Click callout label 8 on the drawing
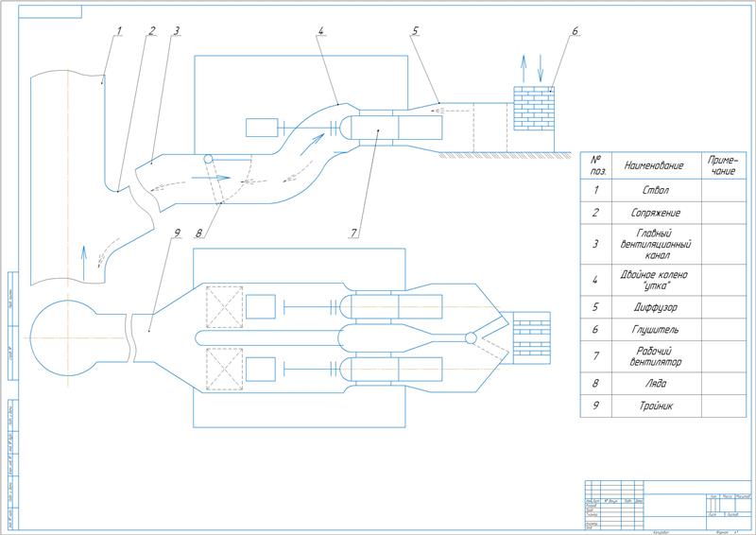 198,233
